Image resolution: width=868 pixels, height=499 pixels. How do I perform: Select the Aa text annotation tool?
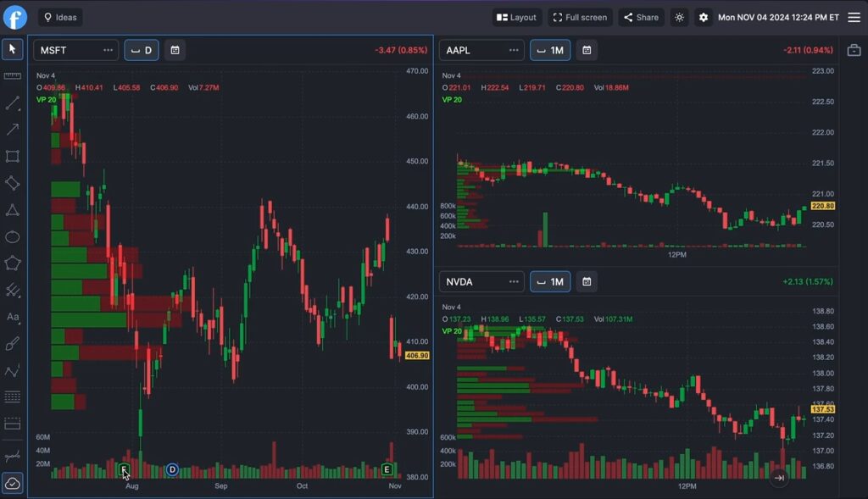click(12, 317)
